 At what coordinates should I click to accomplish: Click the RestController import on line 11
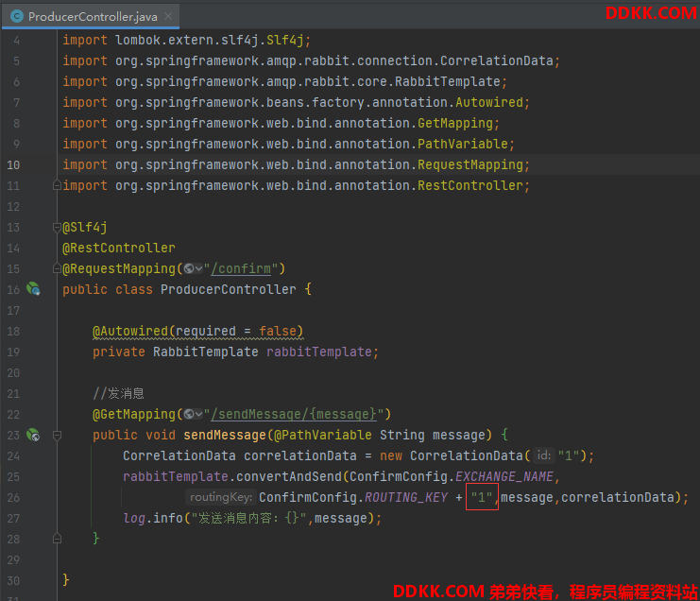296,185
